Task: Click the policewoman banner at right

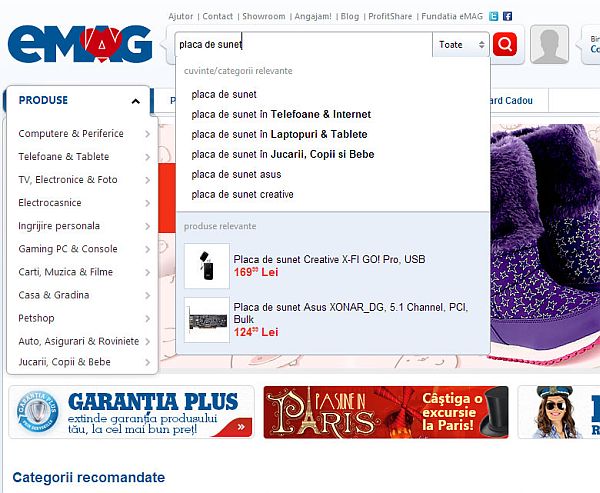Action: (559, 412)
